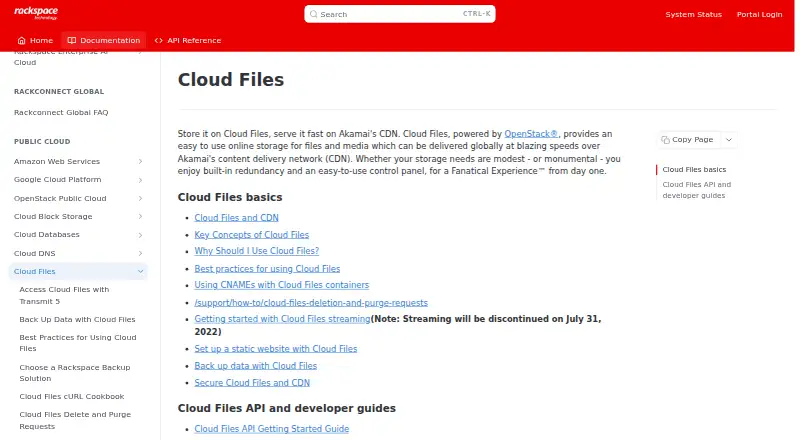Open Set up a static website link
The image size is (800, 440).
click(276, 349)
